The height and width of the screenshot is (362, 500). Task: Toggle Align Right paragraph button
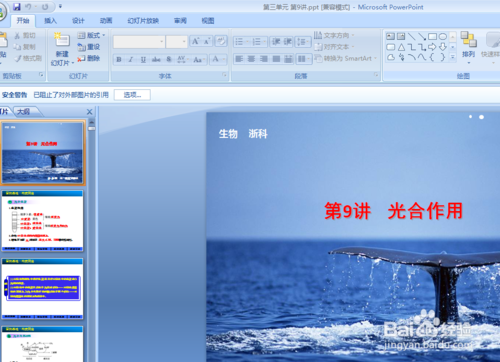tap(264, 59)
